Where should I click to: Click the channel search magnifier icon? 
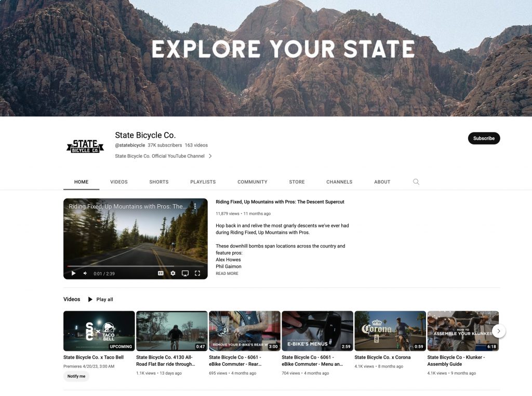click(x=416, y=182)
